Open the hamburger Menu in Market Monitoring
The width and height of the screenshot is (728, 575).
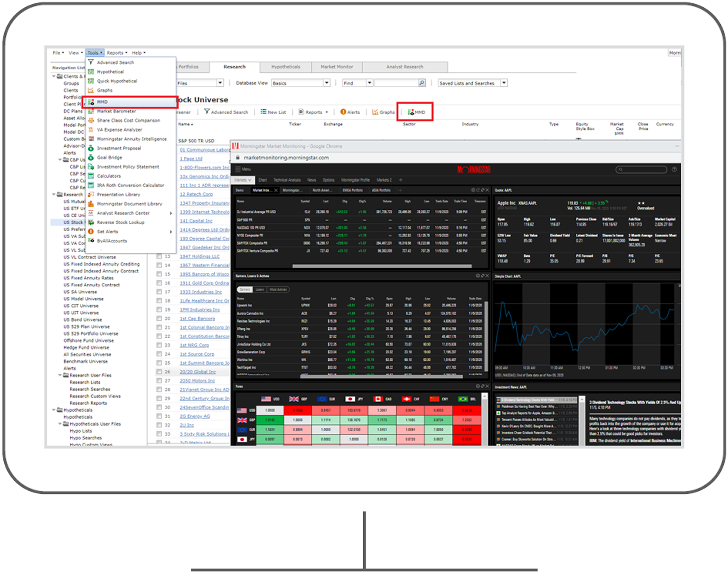[x=243, y=169]
